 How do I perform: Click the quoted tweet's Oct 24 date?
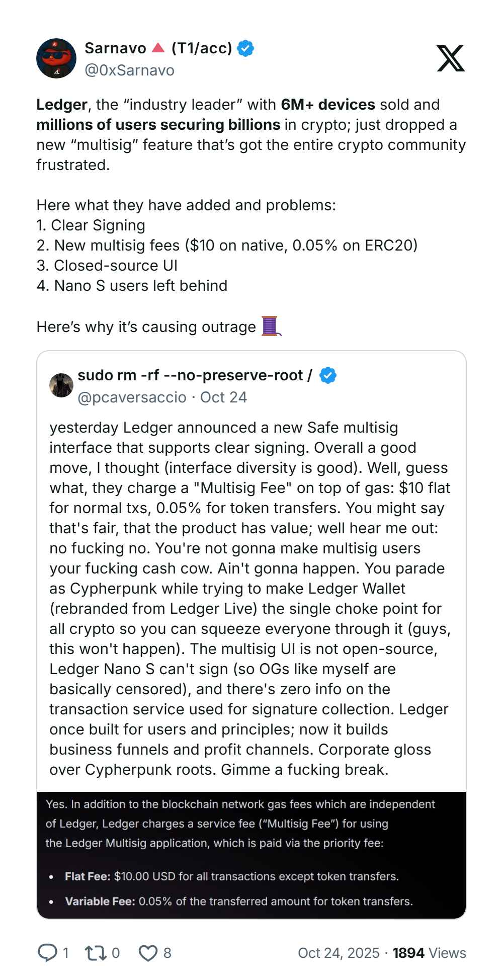point(223,397)
